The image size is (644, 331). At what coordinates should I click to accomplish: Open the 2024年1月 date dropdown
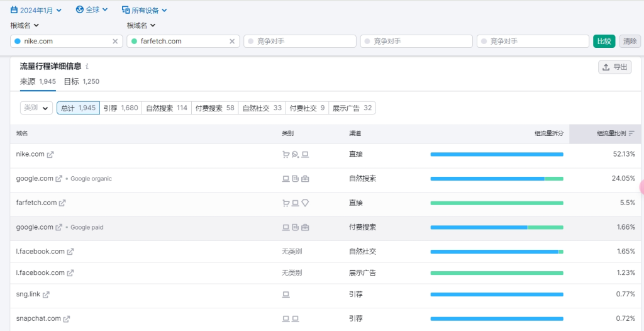36,10
